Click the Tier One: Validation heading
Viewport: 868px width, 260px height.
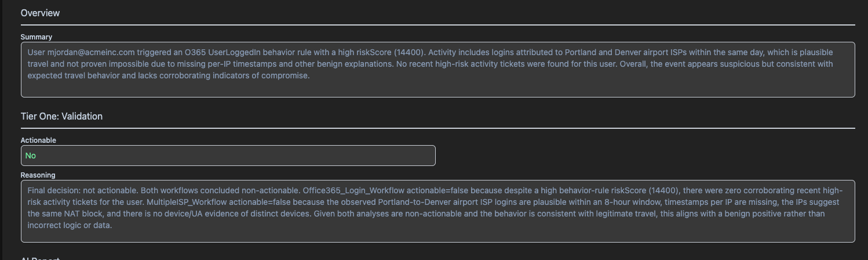pos(61,117)
